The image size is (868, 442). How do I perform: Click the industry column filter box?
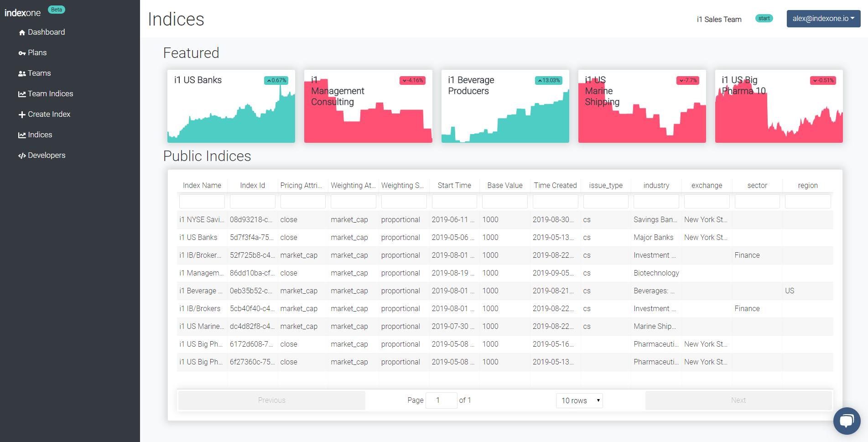pos(656,201)
